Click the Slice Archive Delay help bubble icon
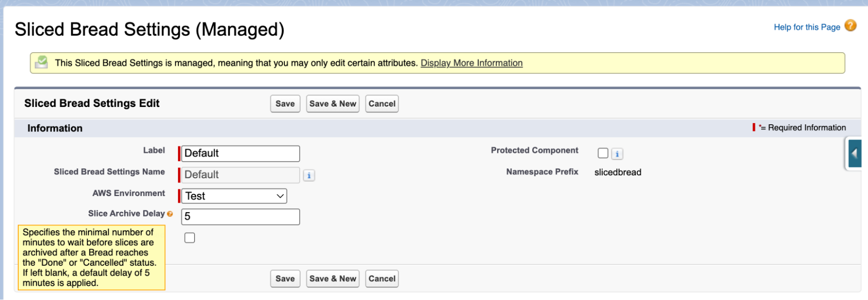Screen dimensions: 868x300 tap(170, 214)
